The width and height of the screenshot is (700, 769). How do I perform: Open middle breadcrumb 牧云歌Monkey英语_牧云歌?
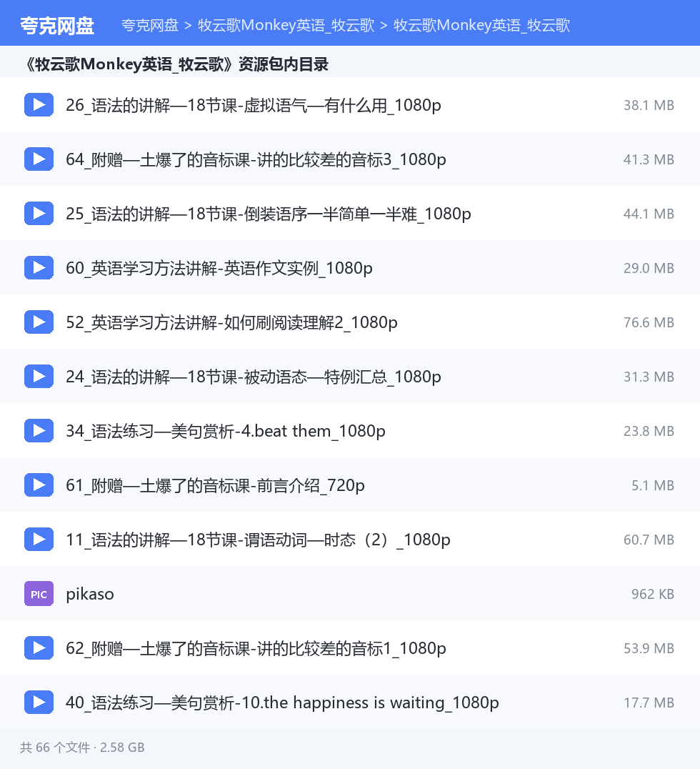286,25
